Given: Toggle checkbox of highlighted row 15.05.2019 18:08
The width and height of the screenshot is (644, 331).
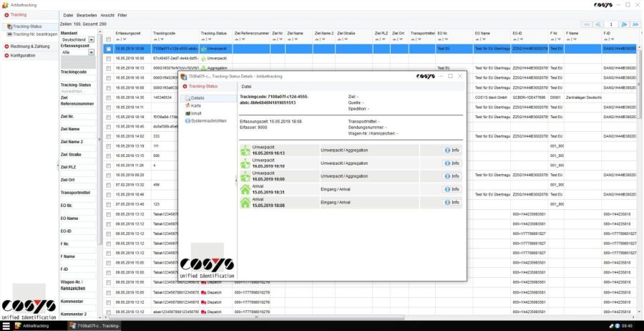Looking at the screenshot, I should pyautogui.click(x=109, y=49).
